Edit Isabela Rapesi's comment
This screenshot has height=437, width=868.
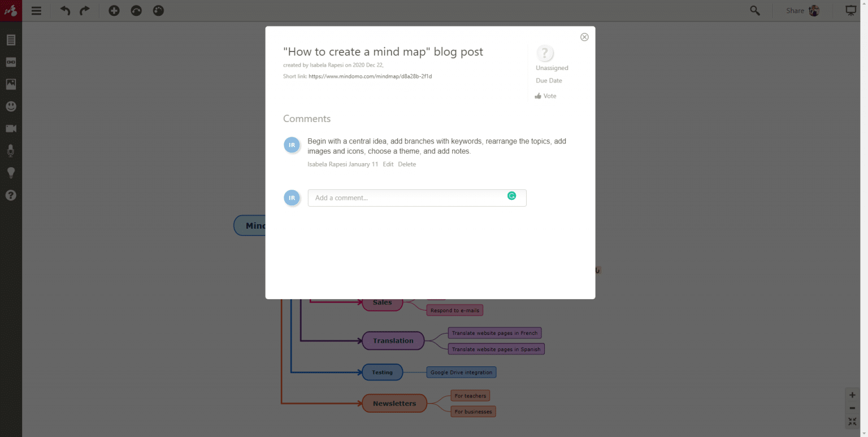pos(388,164)
